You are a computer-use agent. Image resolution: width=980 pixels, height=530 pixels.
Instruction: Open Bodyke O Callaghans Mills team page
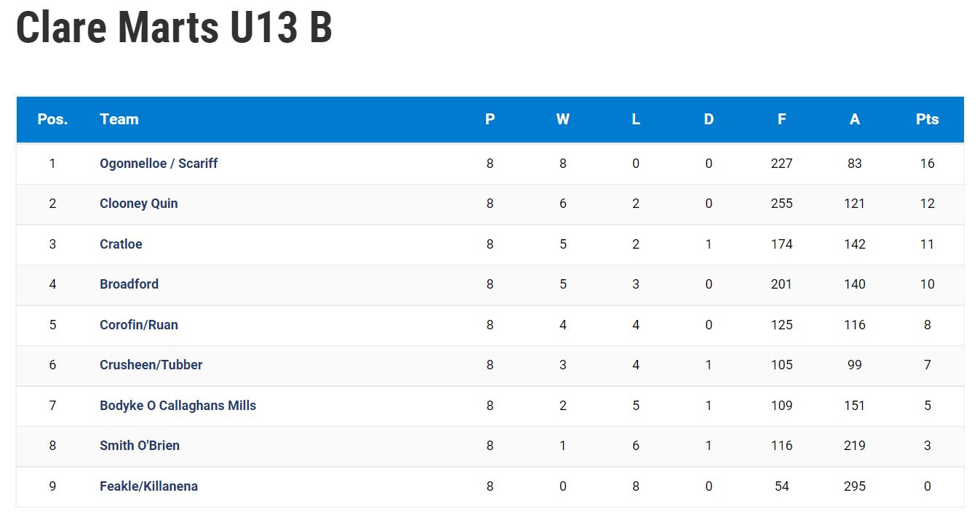pyautogui.click(x=178, y=406)
